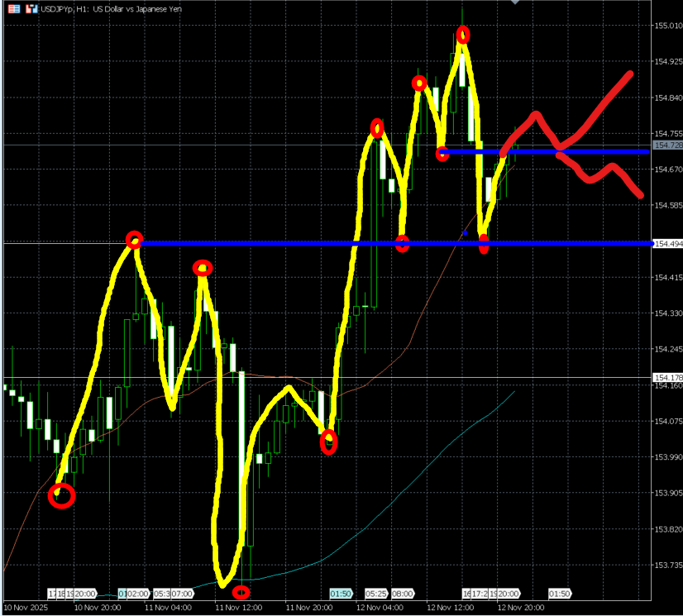Click the red circle at the 155.01 peak
This screenshot has height=616, width=683.
coord(463,35)
